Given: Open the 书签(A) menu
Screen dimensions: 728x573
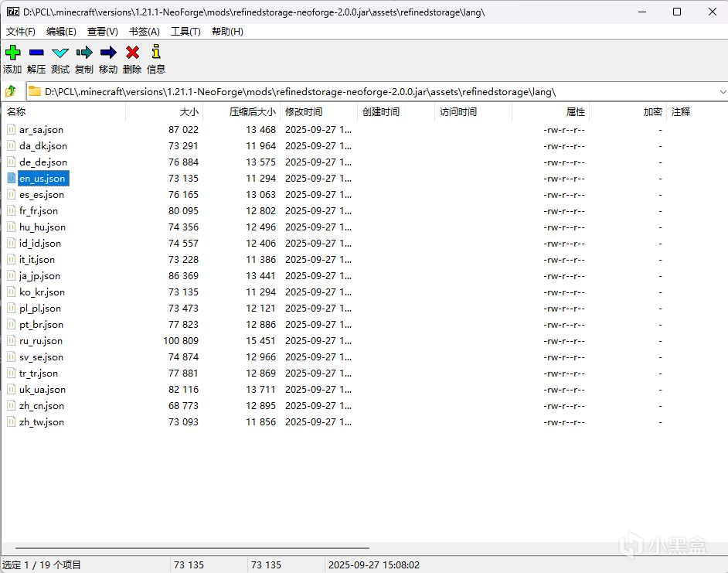Looking at the screenshot, I should pyautogui.click(x=145, y=31).
